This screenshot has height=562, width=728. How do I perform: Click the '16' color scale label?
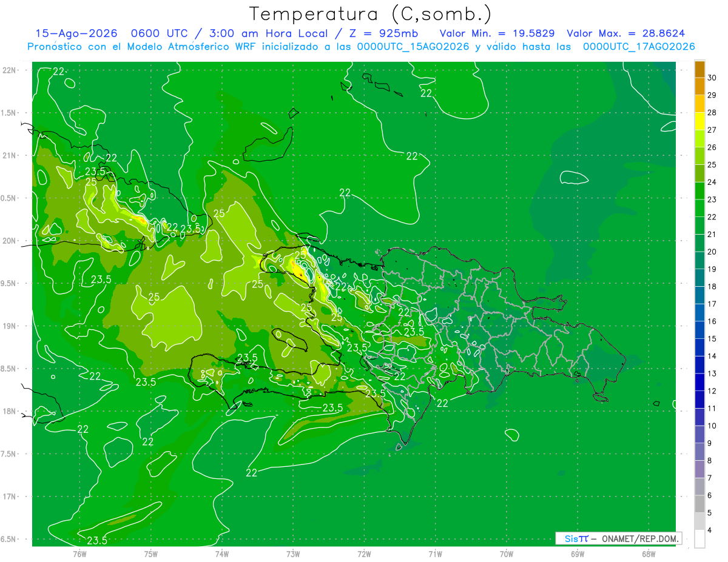pyautogui.click(x=712, y=321)
